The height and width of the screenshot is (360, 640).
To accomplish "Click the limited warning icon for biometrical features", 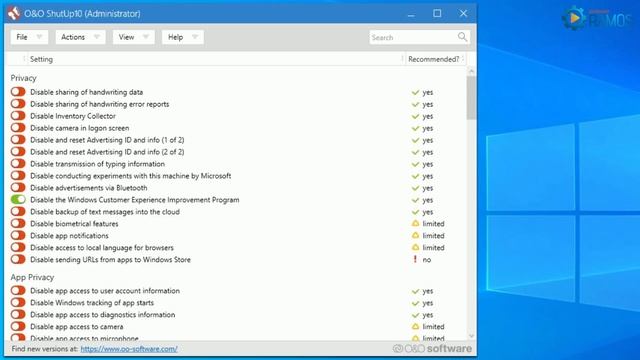I will tap(415, 224).
